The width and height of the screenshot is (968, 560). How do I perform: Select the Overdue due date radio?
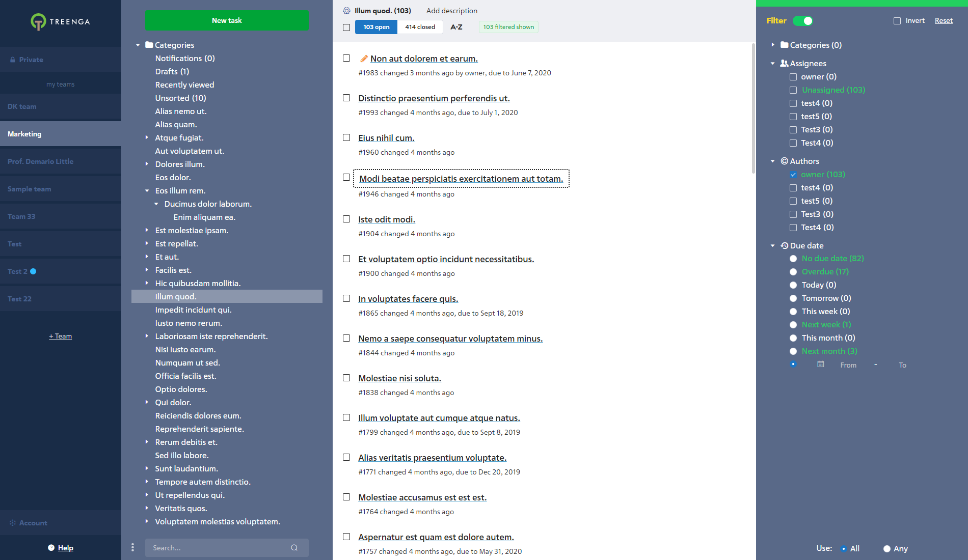point(793,272)
